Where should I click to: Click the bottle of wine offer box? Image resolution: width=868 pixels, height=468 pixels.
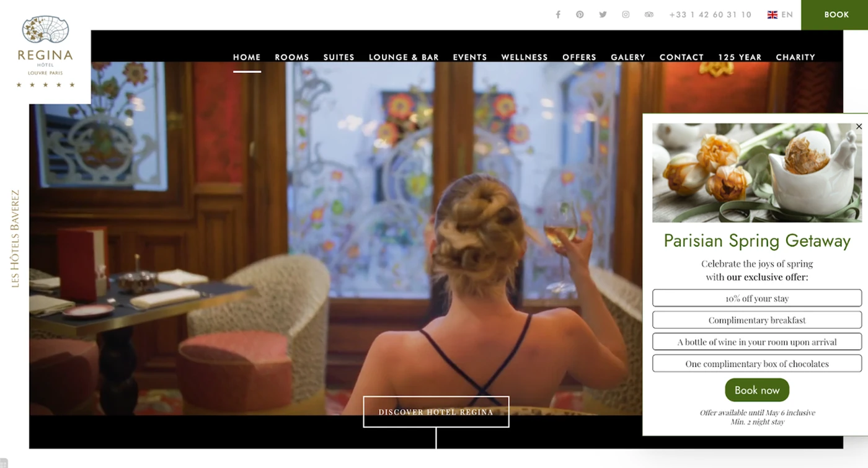point(757,342)
